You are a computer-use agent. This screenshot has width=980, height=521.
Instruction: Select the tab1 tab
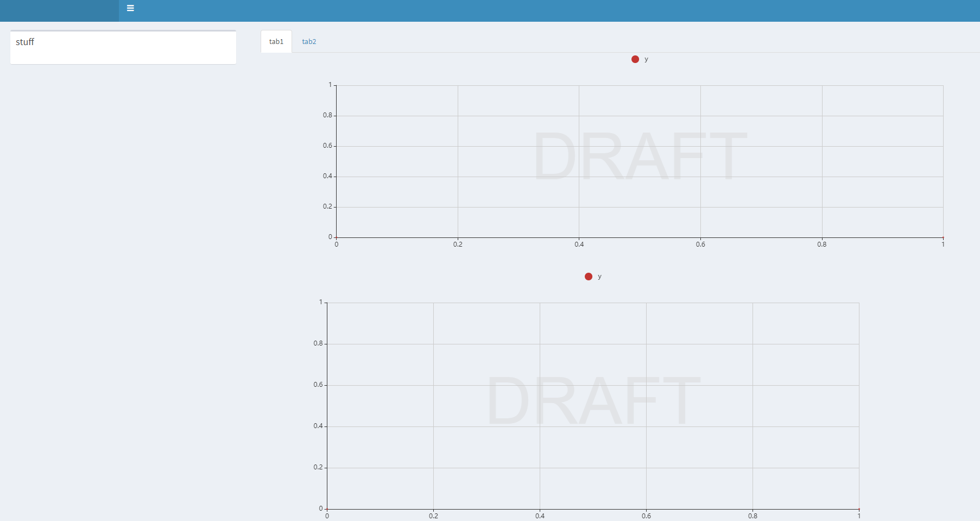point(276,41)
